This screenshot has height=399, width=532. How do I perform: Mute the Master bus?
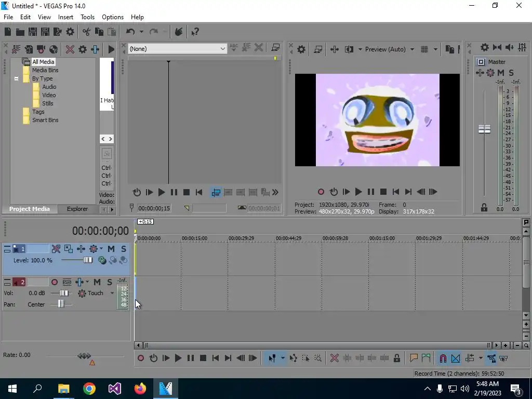(501, 73)
